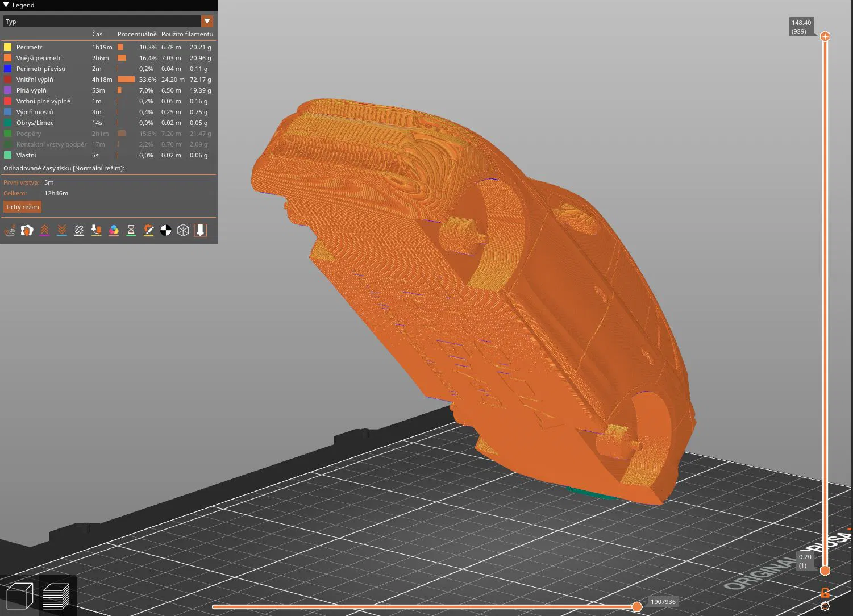Toggle print pauses hourglass icon
This screenshot has width=853, height=616.
pos(131,230)
